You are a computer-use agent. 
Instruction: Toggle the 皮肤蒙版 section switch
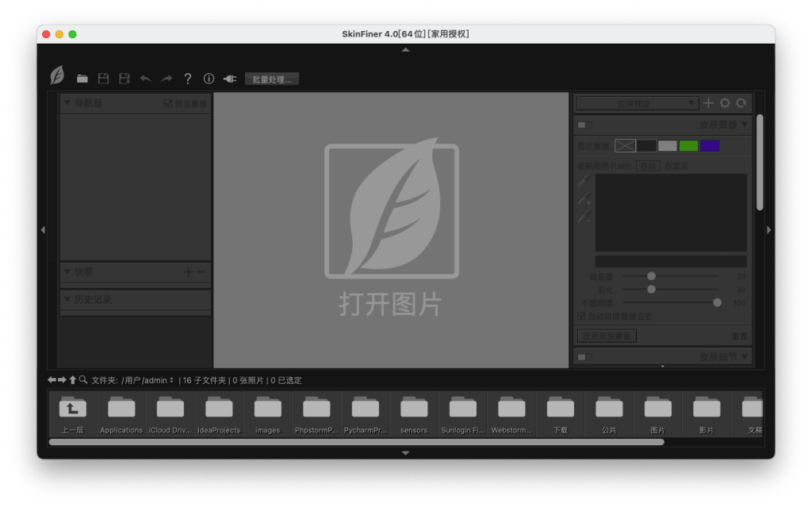point(584,125)
